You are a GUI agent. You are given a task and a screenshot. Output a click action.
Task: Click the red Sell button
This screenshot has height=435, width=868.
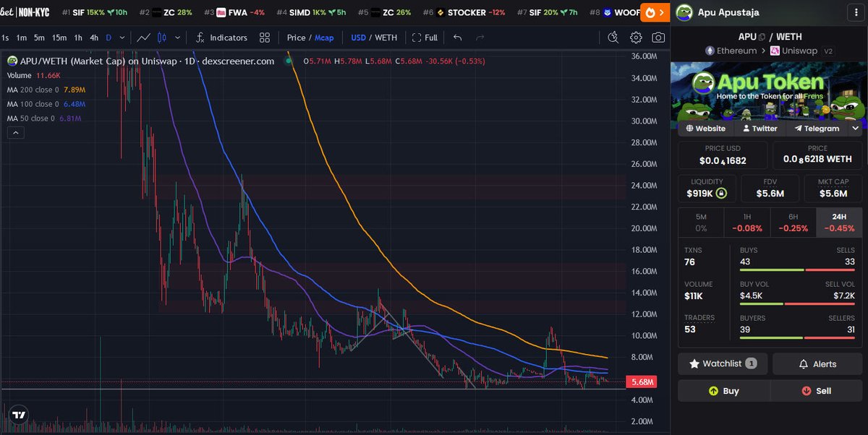click(x=817, y=391)
